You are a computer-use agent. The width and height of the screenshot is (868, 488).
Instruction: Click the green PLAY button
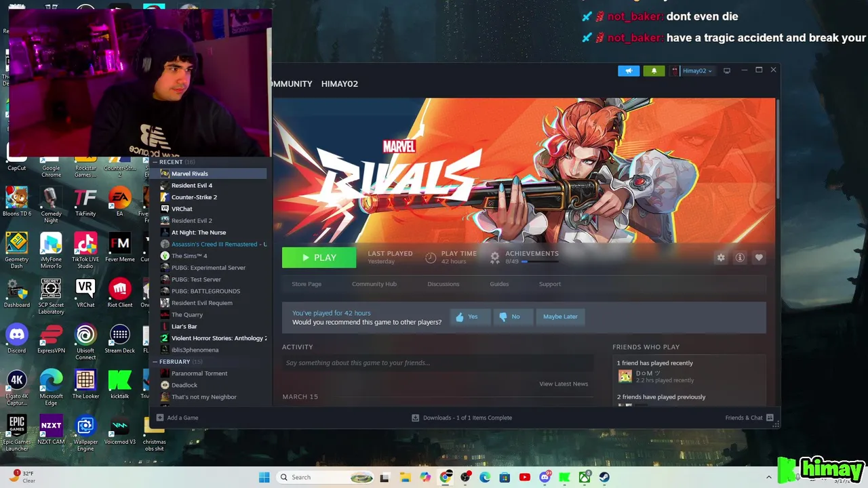point(319,258)
